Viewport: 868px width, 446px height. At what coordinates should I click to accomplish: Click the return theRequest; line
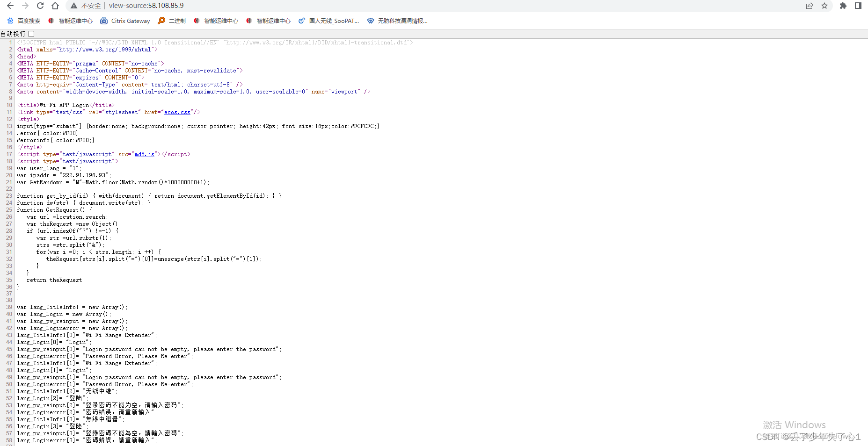pos(56,280)
